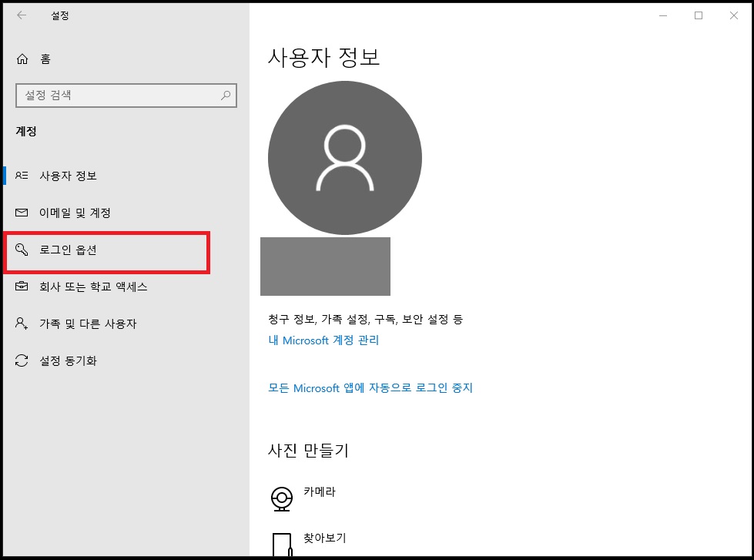
Task: Maximize the Settings window
Action: pos(699,15)
